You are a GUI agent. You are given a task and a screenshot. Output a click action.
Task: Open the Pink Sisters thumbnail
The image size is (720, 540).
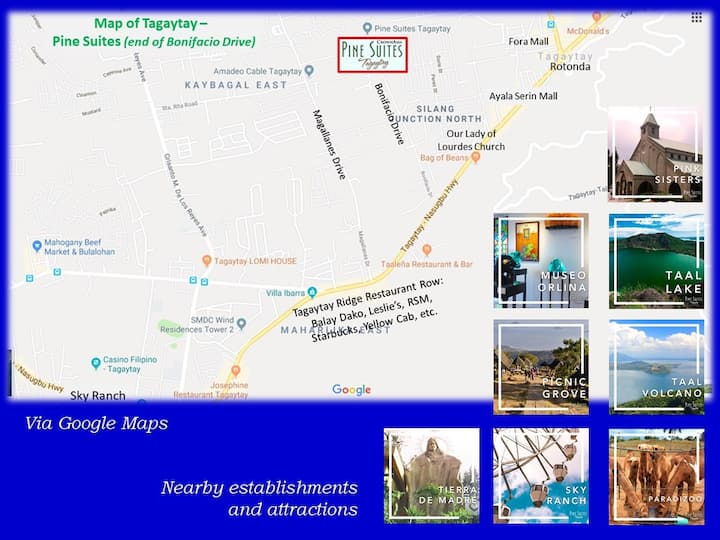coord(656,155)
